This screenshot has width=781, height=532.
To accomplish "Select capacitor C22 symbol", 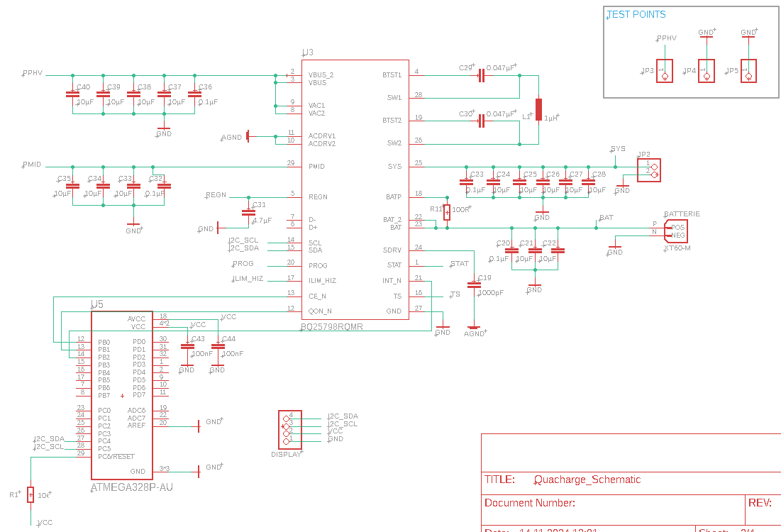I will [x=558, y=251].
